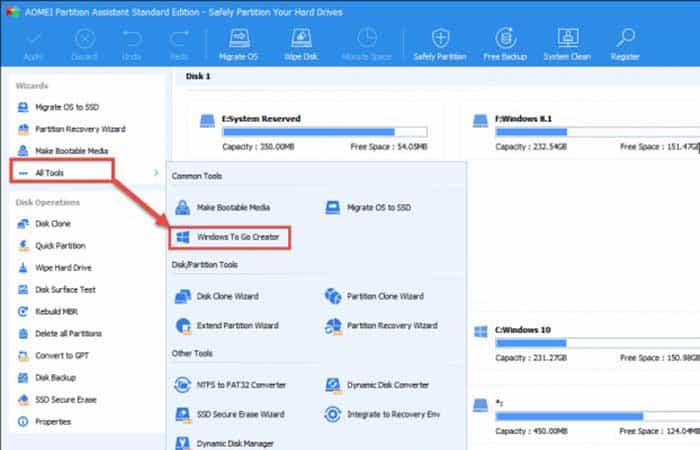The width and height of the screenshot is (700, 450).
Task: Open Partition Recovery Wizard in the tools menu
Action: click(381, 325)
